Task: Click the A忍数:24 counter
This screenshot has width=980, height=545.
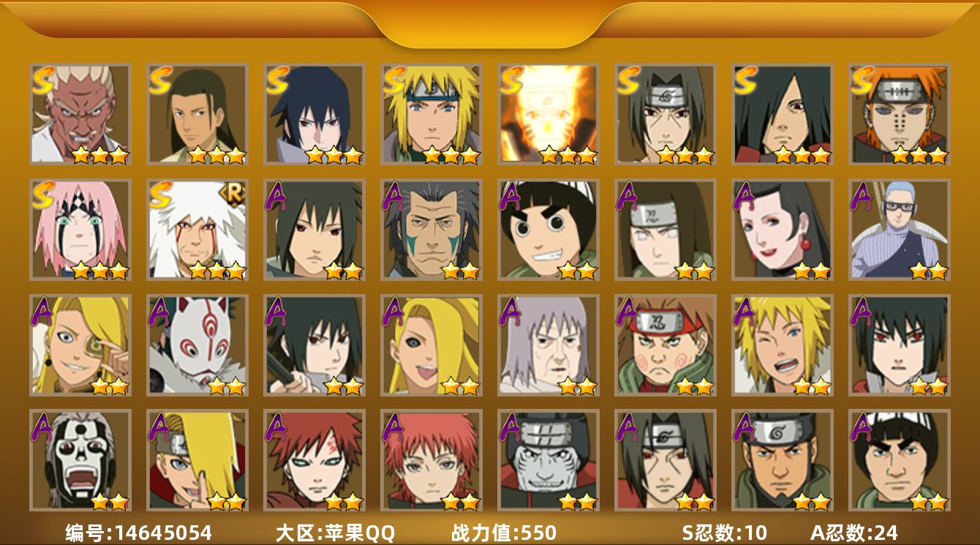Action: [x=854, y=533]
